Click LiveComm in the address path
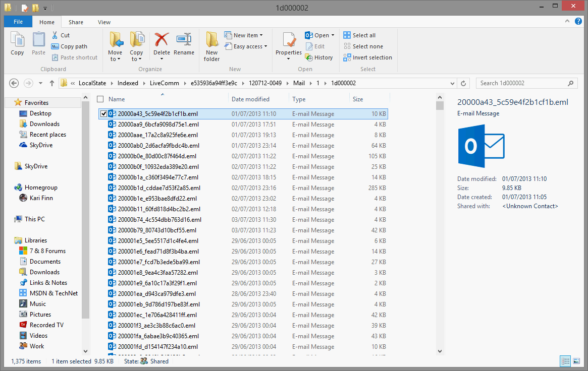 (164, 83)
